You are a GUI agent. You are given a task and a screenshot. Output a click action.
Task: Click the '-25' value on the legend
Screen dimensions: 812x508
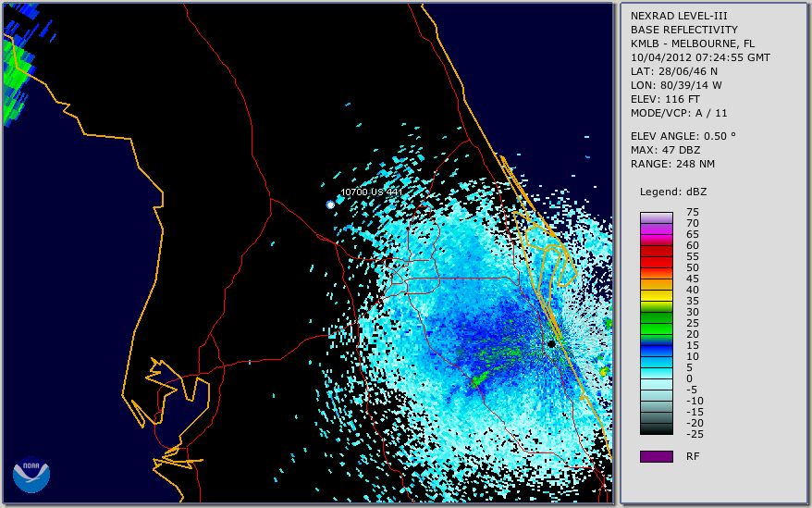695,434
